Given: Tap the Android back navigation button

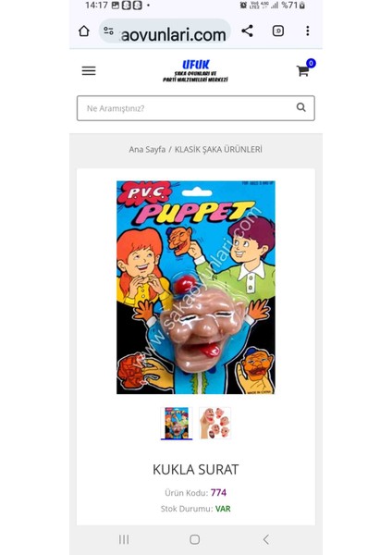Looking at the screenshot, I should click(266, 539).
